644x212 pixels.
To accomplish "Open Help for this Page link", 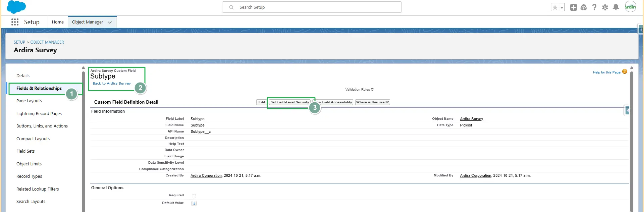I will pyautogui.click(x=606, y=72).
